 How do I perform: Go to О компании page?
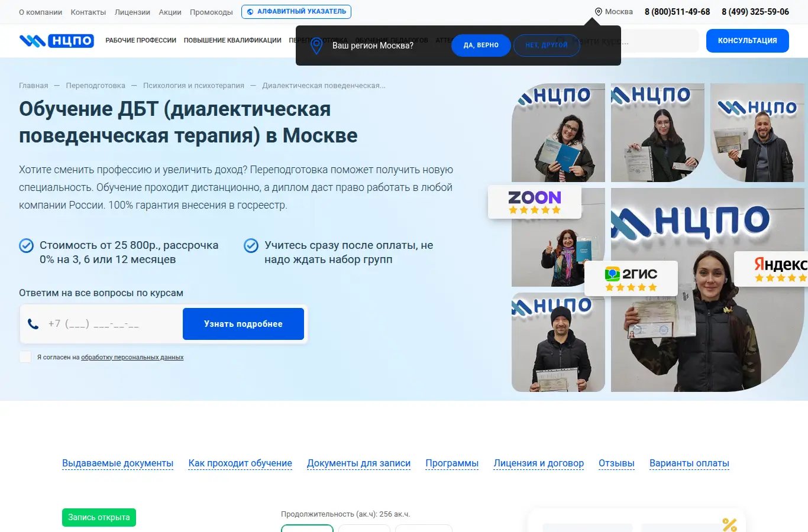40,12
